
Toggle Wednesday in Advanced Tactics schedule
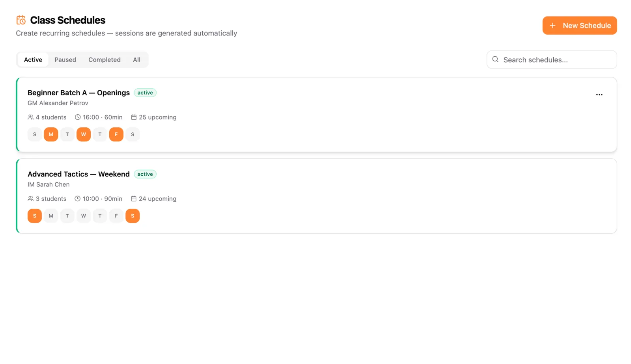click(x=84, y=216)
